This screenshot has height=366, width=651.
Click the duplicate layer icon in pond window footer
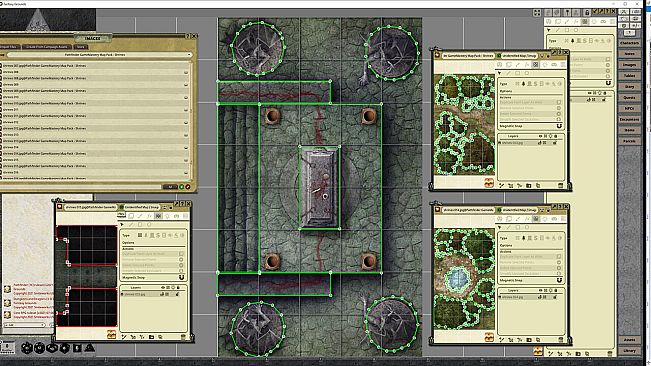538,340
